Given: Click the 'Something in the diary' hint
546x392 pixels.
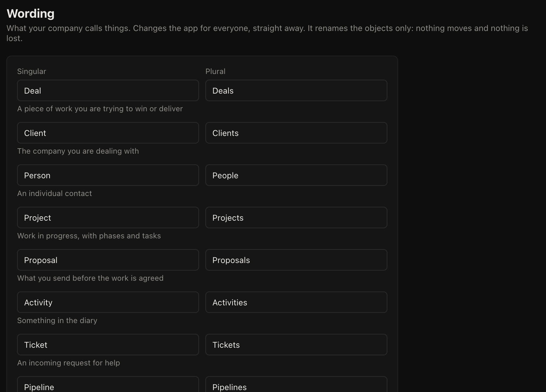Looking at the screenshot, I should [x=57, y=321].
